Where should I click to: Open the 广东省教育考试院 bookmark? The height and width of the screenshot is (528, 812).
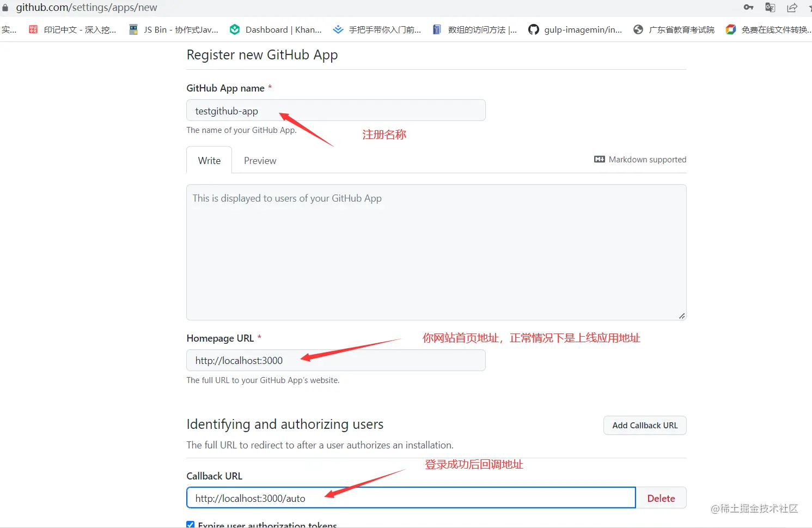pyautogui.click(x=674, y=29)
